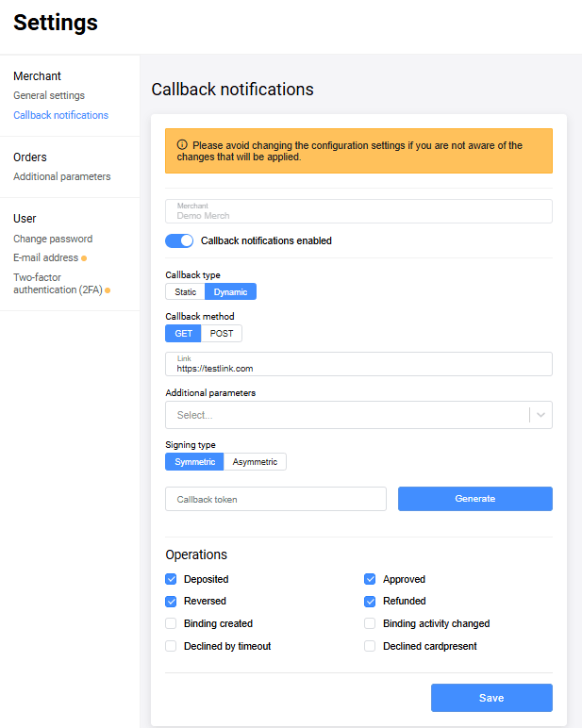Uncheck the Refunded operation checkbox
The image size is (582, 728).
(370, 601)
